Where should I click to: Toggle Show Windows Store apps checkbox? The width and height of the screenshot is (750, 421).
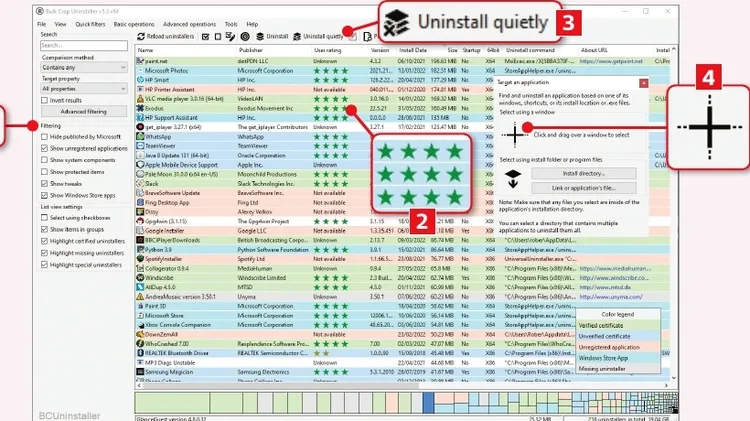[44, 195]
